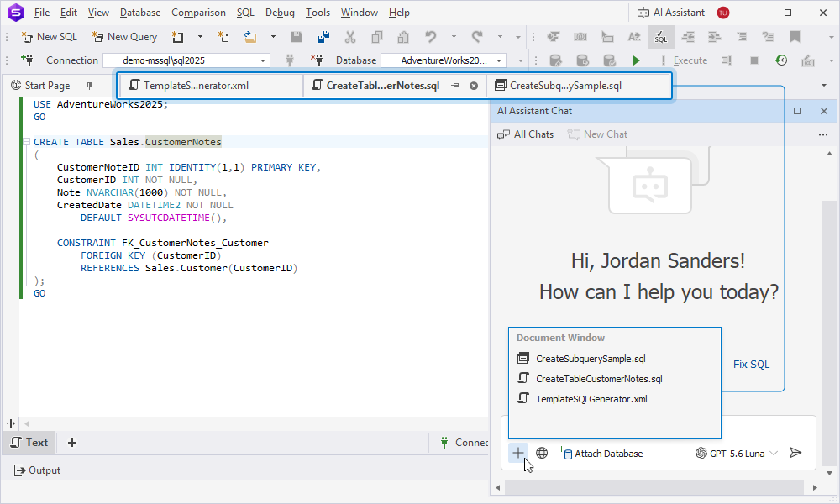Collapse the CREATE TABLE code block
The height and width of the screenshot is (504, 840).
click(26, 142)
